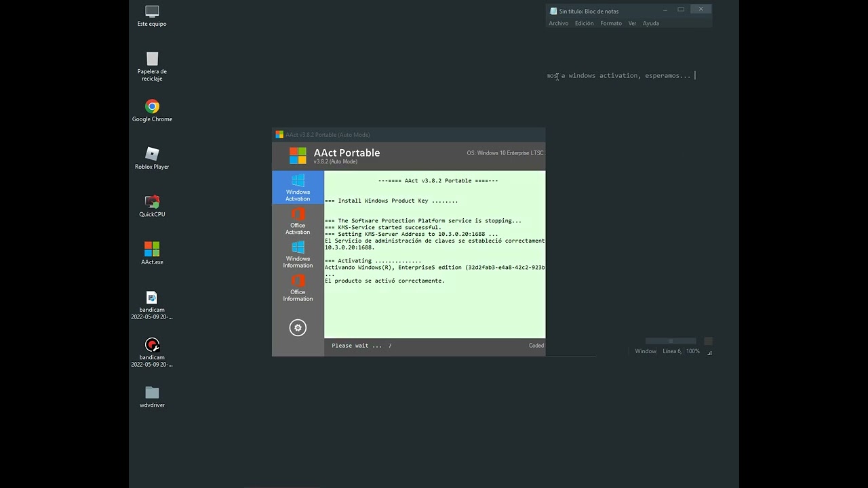Select Office Activation in AAct sidebar

tap(298, 221)
